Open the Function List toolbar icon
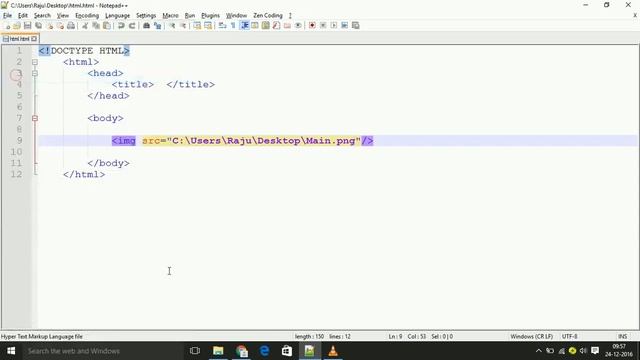Screen dimensions: 640x360 [276, 25]
